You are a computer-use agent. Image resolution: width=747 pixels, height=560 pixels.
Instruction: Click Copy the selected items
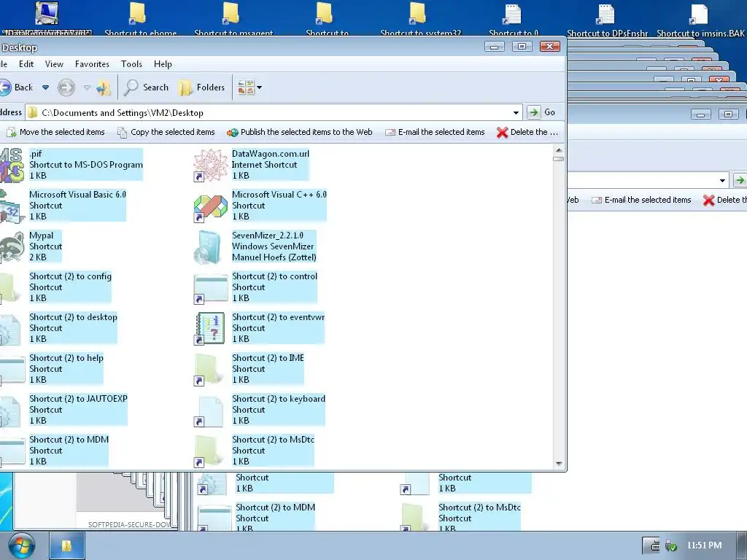(x=166, y=133)
